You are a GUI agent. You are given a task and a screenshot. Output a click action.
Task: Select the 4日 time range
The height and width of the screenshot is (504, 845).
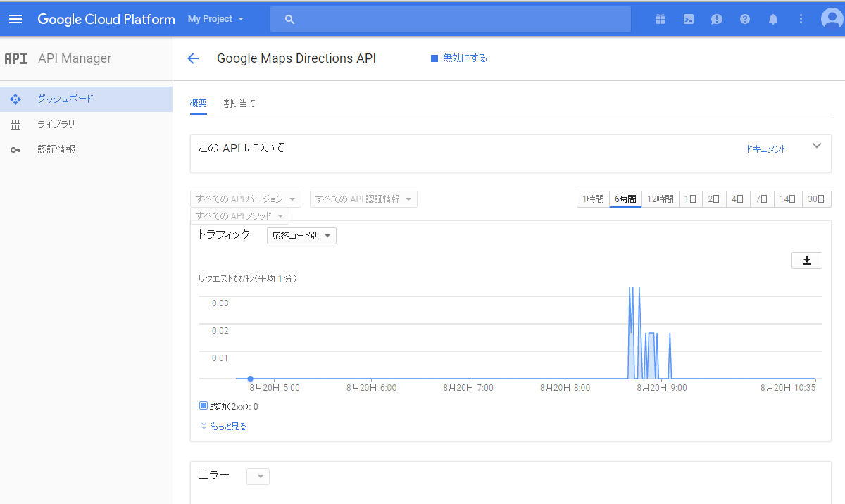[x=738, y=199]
